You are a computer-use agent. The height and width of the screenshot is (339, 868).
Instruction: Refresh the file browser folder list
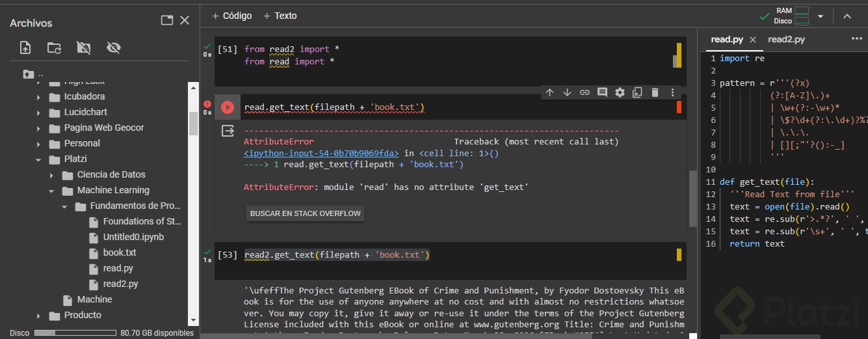pyautogui.click(x=54, y=47)
